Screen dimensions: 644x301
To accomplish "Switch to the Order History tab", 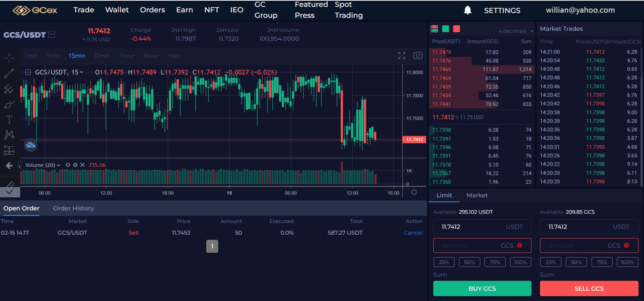I will click(x=74, y=208).
